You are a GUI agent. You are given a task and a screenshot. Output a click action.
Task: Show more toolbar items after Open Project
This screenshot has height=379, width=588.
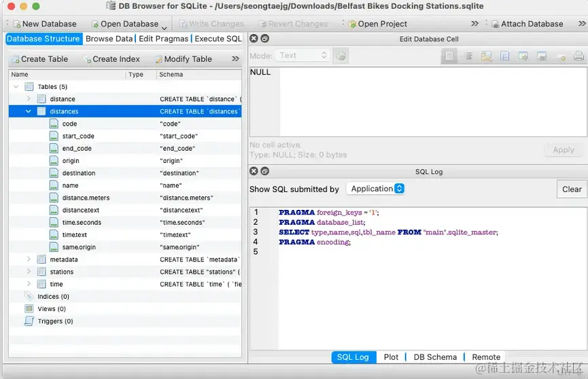tap(474, 24)
